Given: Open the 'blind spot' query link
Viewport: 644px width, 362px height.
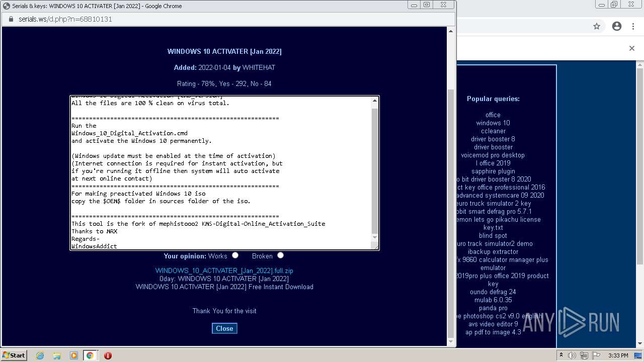Looking at the screenshot, I should (493, 235).
